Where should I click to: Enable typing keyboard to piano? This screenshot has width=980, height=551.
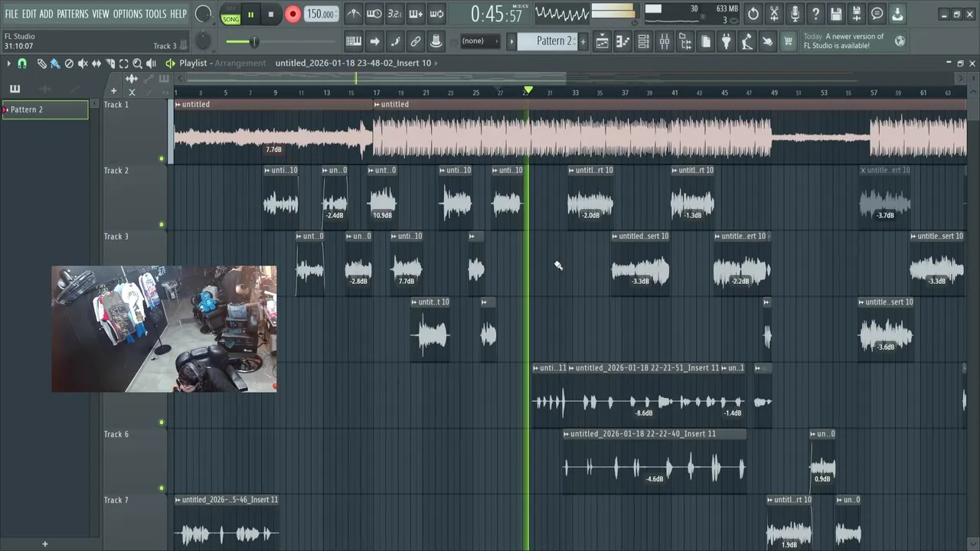pos(354,41)
